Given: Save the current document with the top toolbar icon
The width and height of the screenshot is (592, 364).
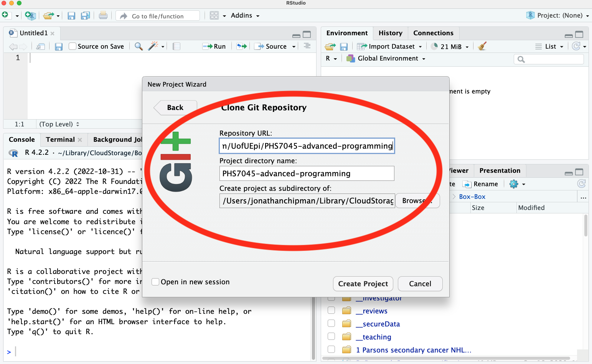Looking at the screenshot, I should (71, 16).
